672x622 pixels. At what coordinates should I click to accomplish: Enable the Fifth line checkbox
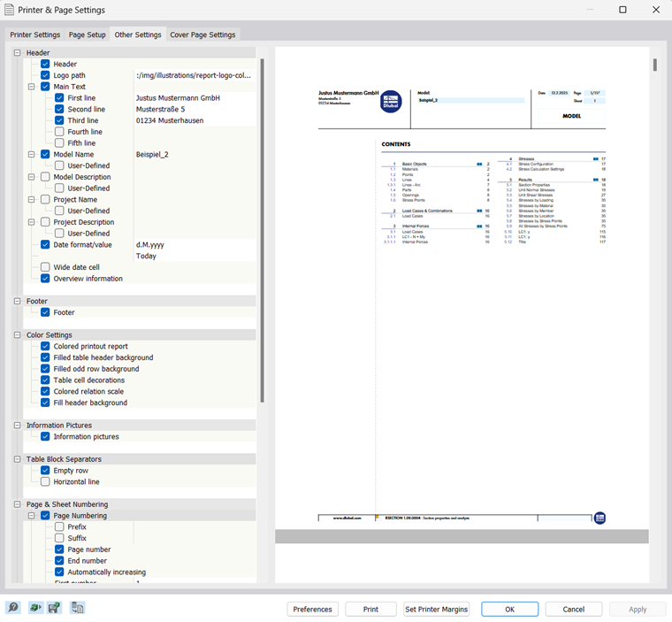[x=59, y=142]
